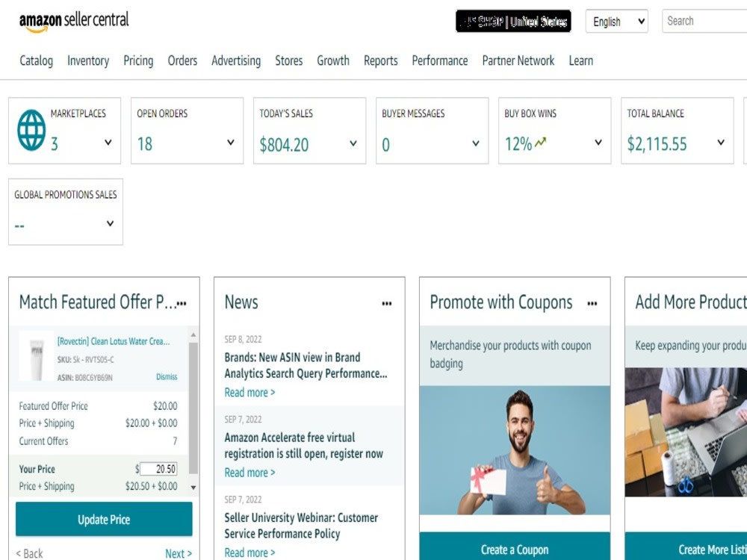Click the Open Orders count 18
This screenshot has width=747, height=560.
145,144
